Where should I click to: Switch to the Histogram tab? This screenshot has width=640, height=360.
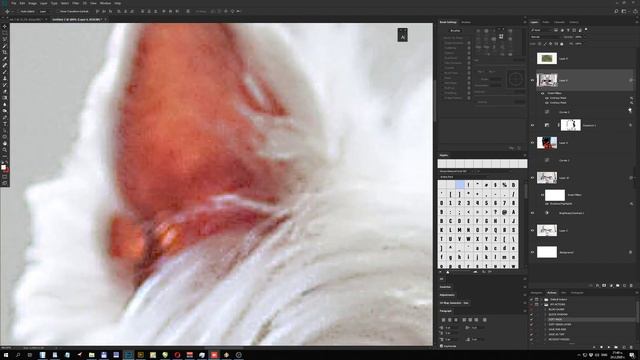click(577, 293)
